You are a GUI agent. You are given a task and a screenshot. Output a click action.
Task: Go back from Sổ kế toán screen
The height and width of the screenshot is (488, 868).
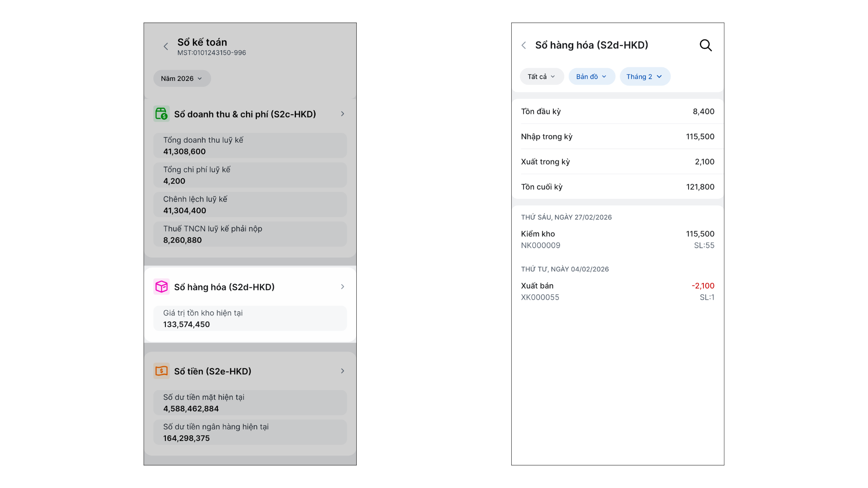[166, 47]
